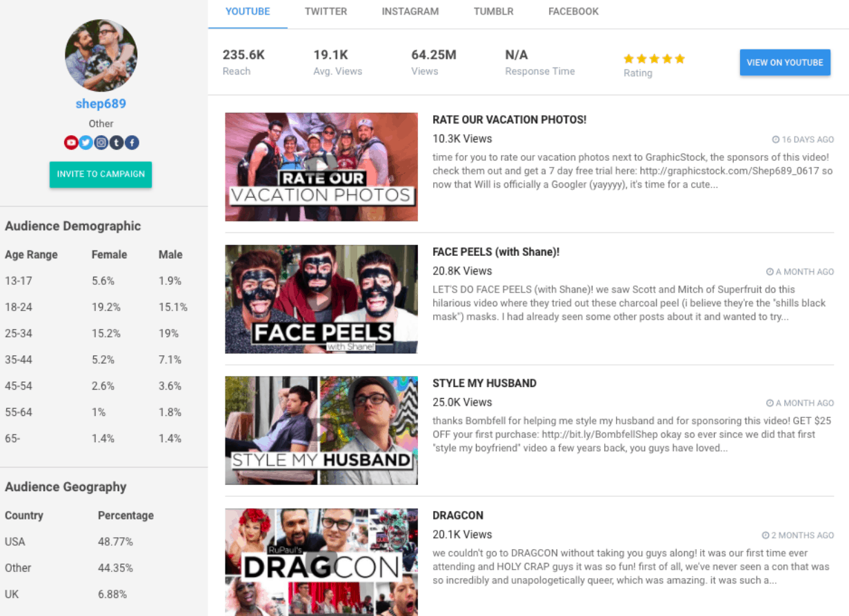Click the shep689 profile avatar
Screen dimensions: 849x616
(x=101, y=55)
